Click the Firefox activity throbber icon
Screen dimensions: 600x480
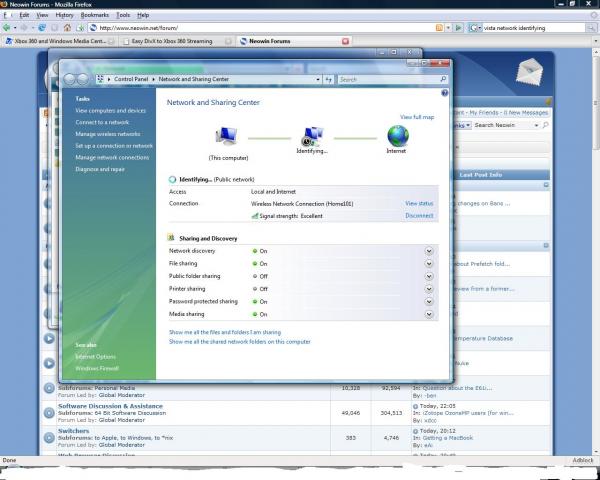[x=593, y=15]
